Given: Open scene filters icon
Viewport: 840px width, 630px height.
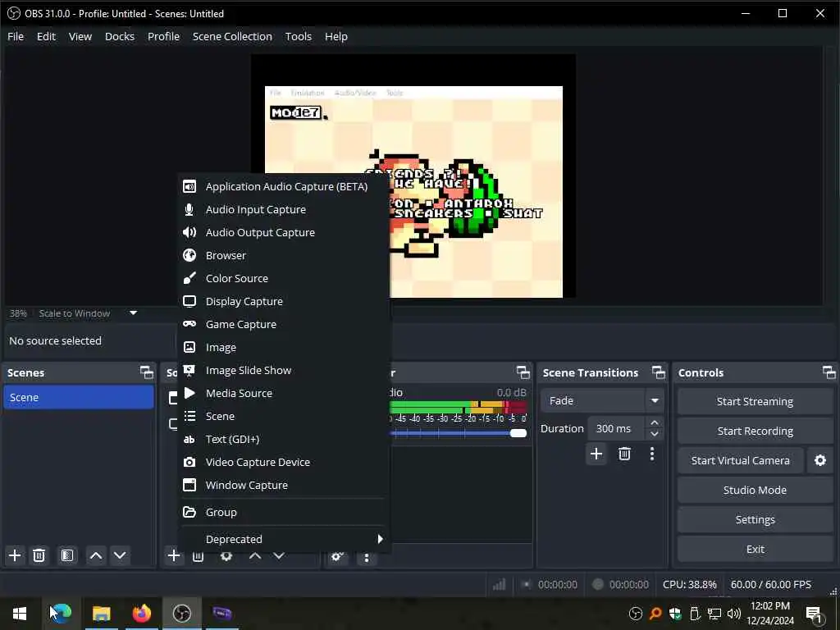Looking at the screenshot, I should tap(67, 555).
